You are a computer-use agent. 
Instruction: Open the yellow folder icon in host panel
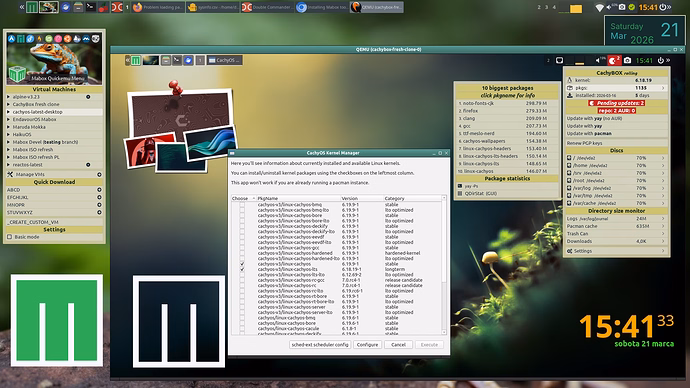point(576,8)
